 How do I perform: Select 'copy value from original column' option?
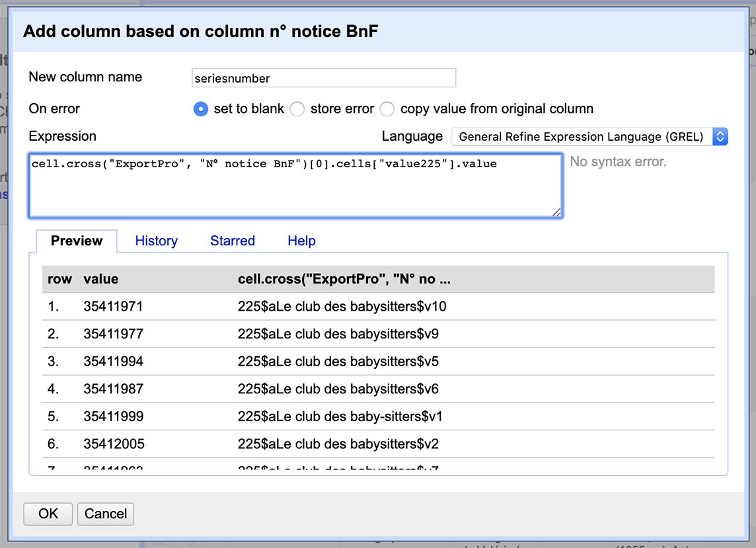(x=387, y=109)
